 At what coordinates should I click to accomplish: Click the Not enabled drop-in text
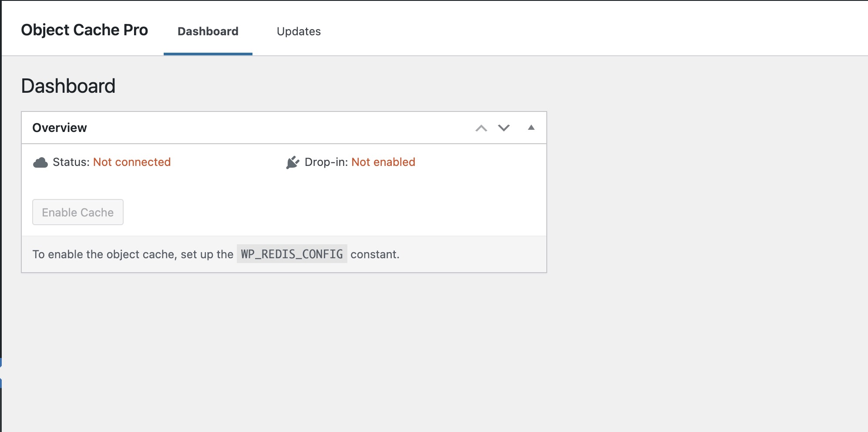point(384,162)
